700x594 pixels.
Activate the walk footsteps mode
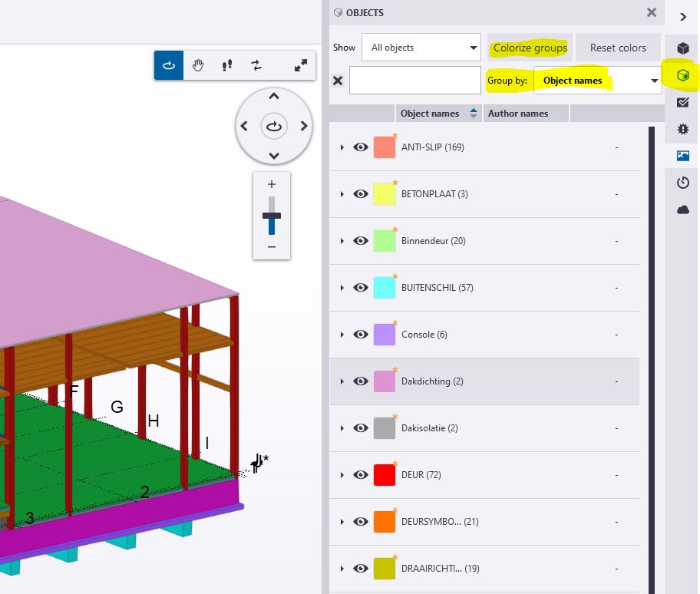tap(226, 65)
